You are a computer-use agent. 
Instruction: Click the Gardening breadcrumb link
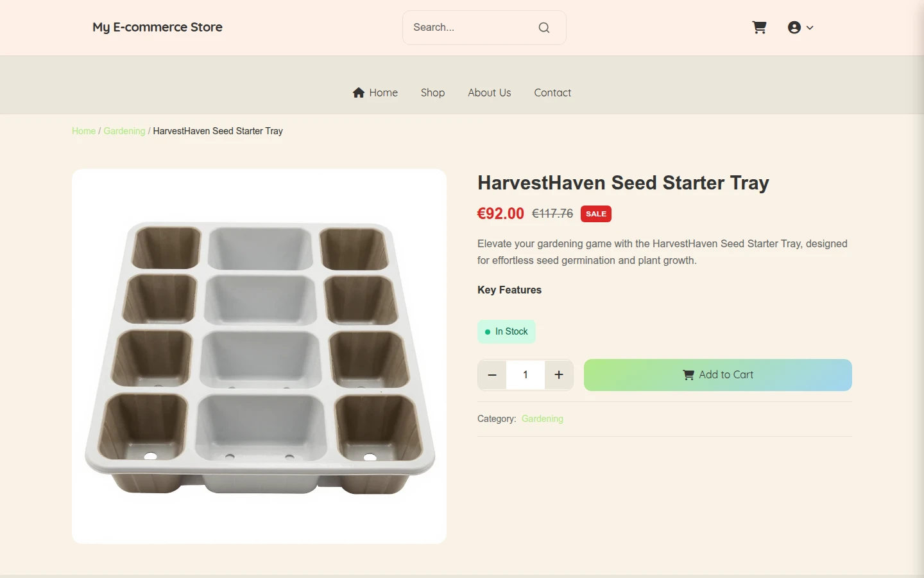click(124, 131)
